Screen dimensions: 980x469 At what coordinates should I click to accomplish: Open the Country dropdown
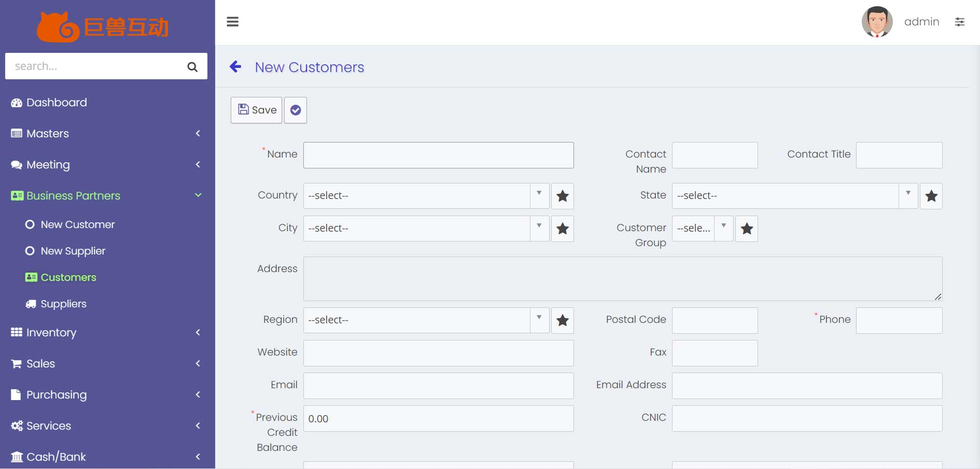coord(426,196)
